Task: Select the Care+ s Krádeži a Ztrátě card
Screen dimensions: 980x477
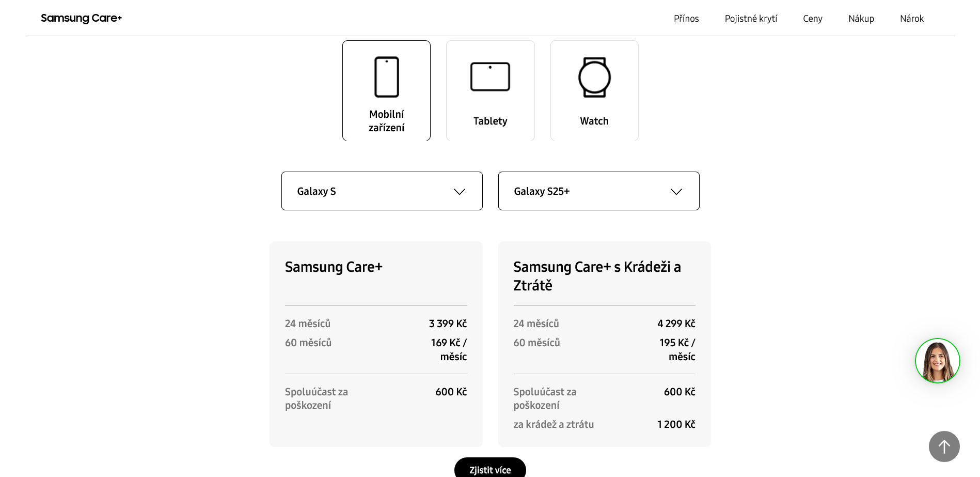Action: click(x=604, y=344)
